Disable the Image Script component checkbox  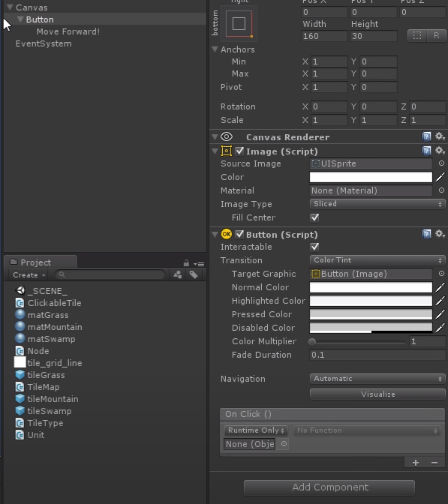(x=239, y=151)
